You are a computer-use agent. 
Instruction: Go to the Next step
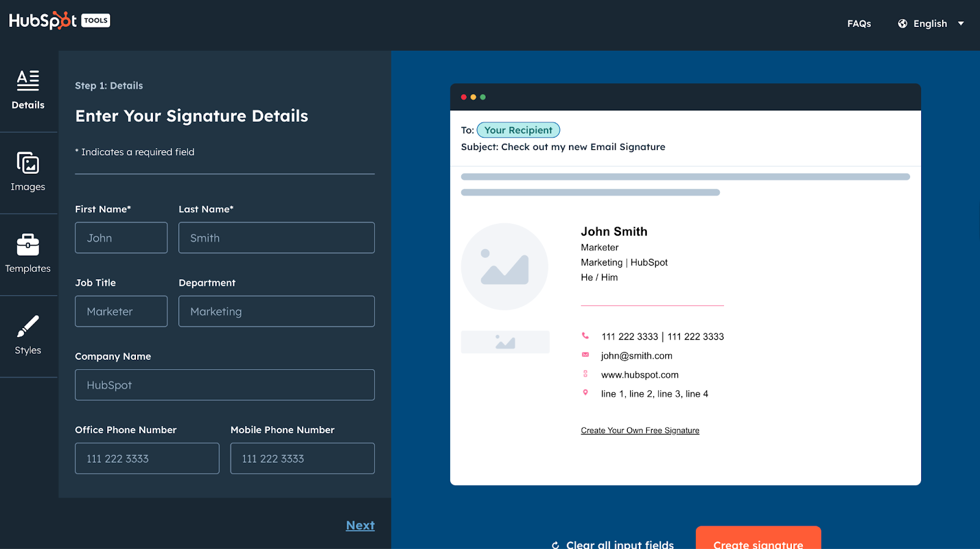pyautogui.click(x=360, y=525)
